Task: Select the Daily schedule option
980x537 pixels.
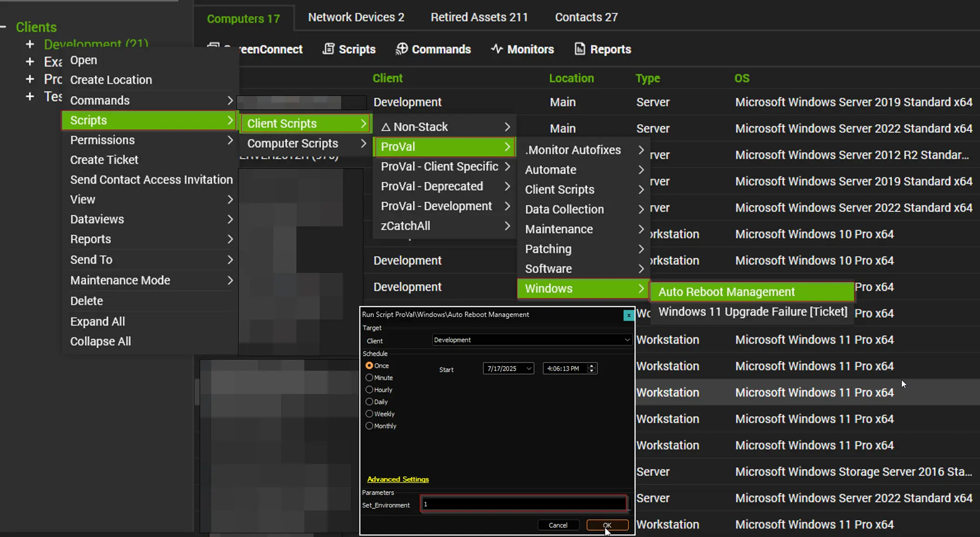Action: 369,402
